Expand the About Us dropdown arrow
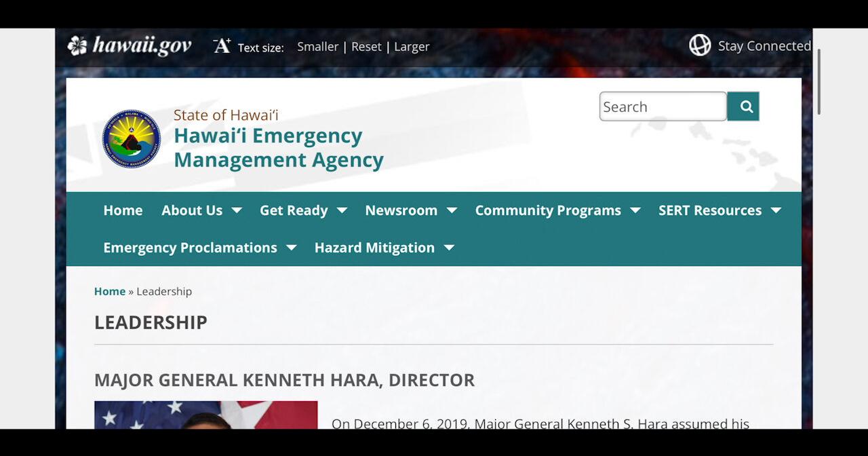 click(237, 210)
